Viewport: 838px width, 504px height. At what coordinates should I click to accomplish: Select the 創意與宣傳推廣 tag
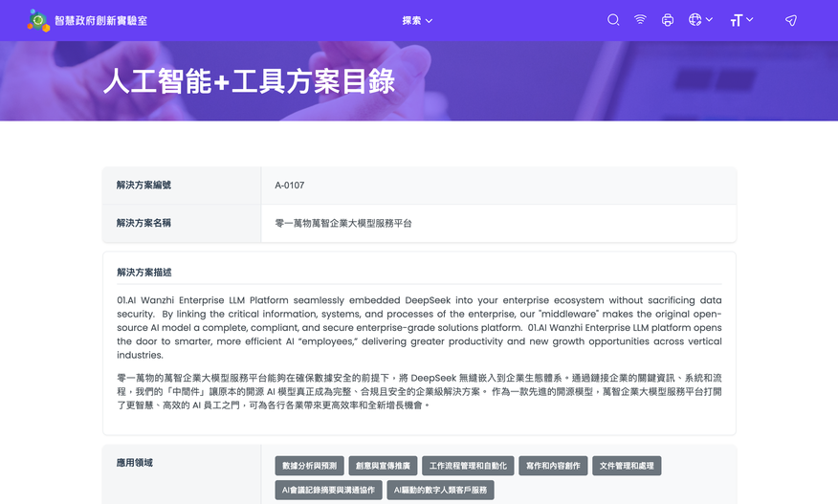coord(383,466)
